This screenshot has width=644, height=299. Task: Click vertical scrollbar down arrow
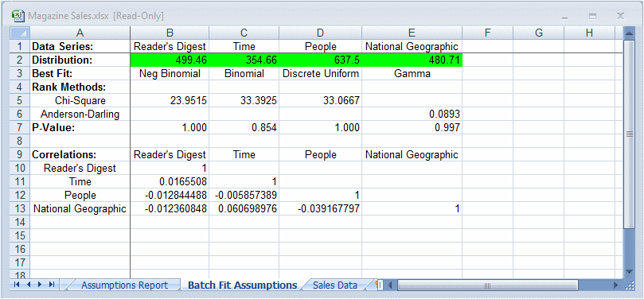[x=628, y=272]
